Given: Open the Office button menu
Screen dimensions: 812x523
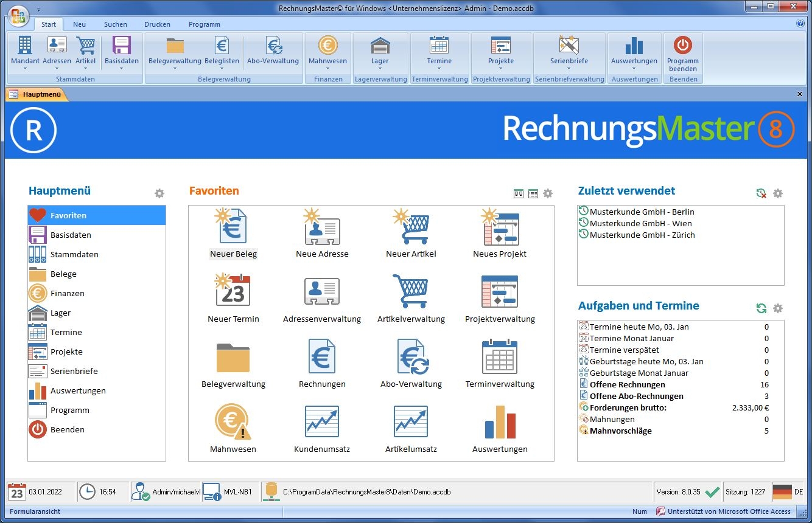Looking at the screenshot, I should click(x=18, y=15).
